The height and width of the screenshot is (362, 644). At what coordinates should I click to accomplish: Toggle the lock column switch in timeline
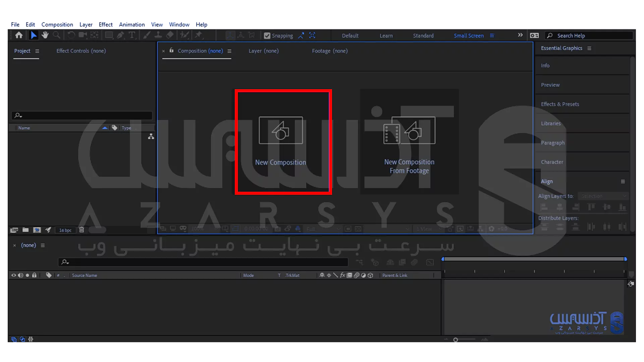coord(34,275)
